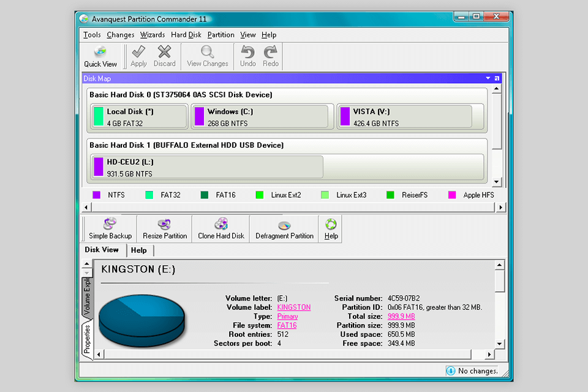Viewport: 588px width, 392px height.
Task: Click the Help lifebuoy icon in the toolbar
Action: 331,224
